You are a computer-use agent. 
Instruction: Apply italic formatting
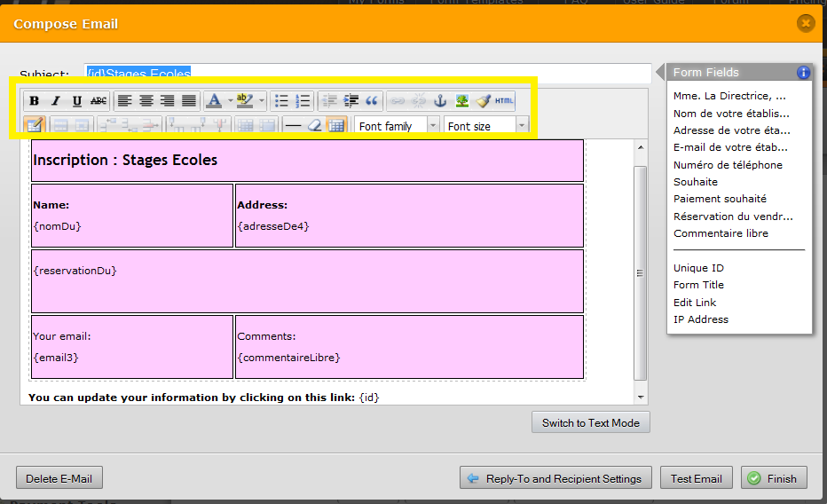point(55,101)
